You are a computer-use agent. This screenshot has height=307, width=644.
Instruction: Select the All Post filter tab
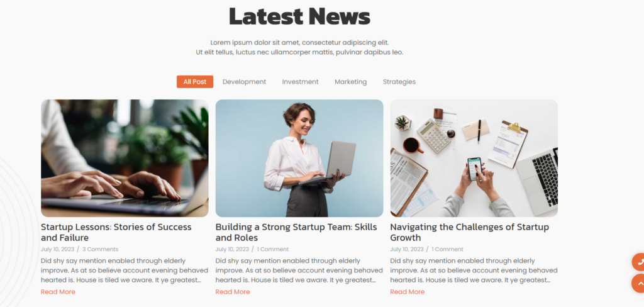coord(195,82)
